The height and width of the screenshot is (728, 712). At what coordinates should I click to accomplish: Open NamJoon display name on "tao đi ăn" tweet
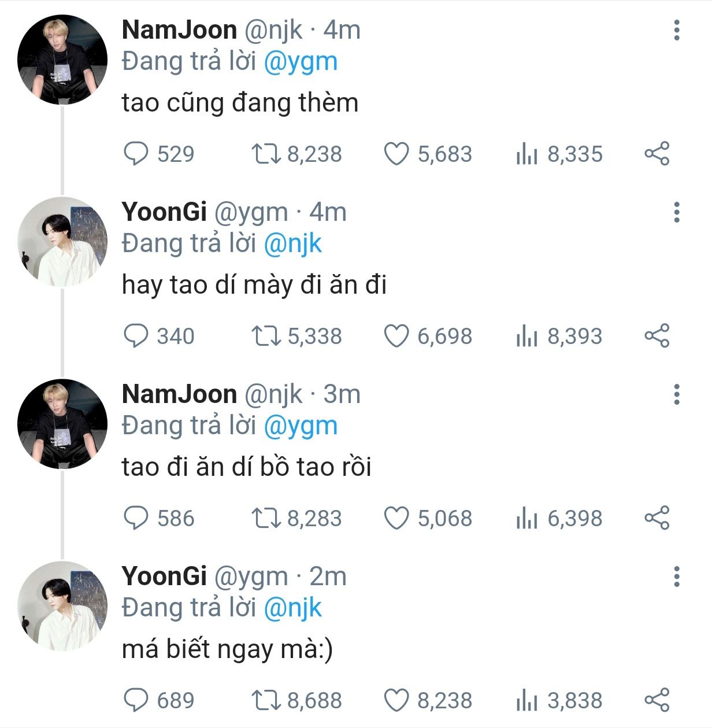[179, 394]
